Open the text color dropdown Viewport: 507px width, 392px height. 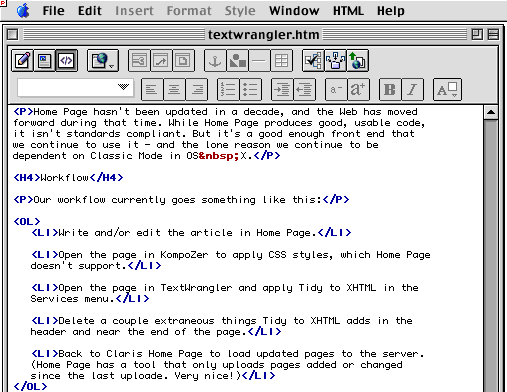(x=447, y=89)
